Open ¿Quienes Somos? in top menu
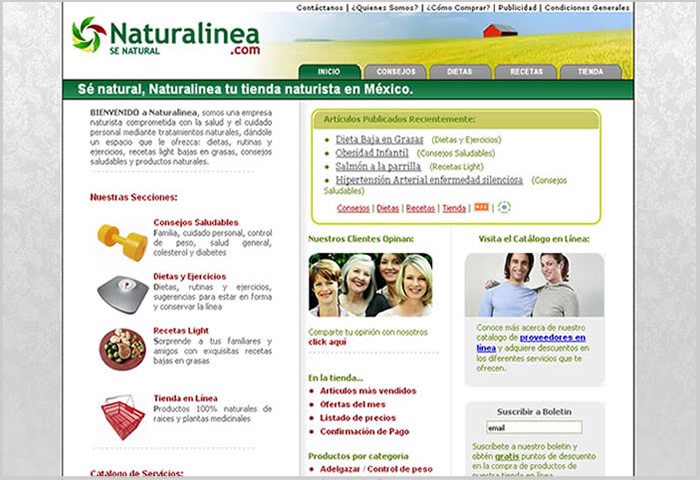 click(385, 8)
